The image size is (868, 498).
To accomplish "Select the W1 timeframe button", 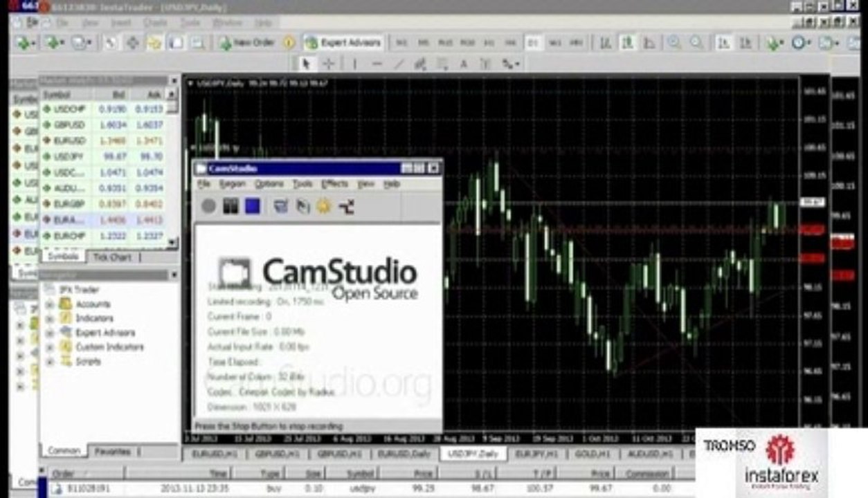I will tap(554, 43).
